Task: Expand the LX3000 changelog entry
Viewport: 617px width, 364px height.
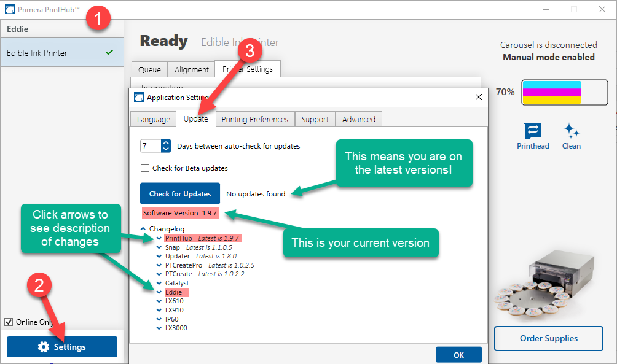Action: tap(159, 328)
